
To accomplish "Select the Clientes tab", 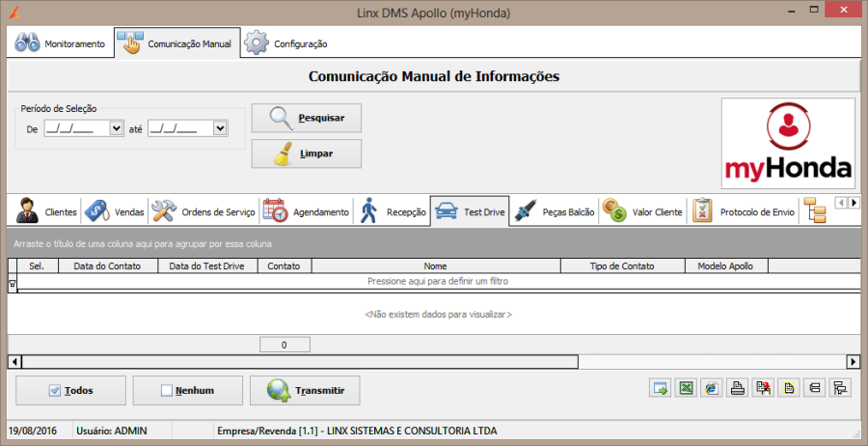I will [46, 211].
